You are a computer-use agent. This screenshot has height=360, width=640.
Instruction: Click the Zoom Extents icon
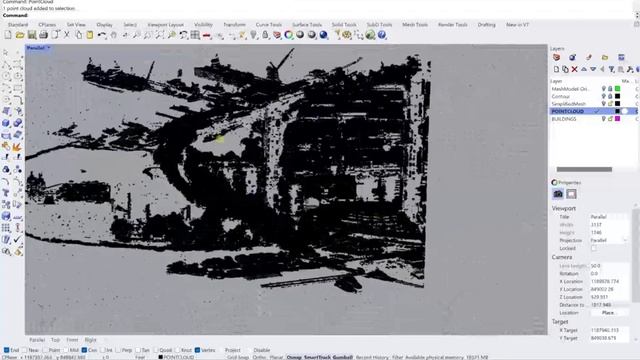160,36
